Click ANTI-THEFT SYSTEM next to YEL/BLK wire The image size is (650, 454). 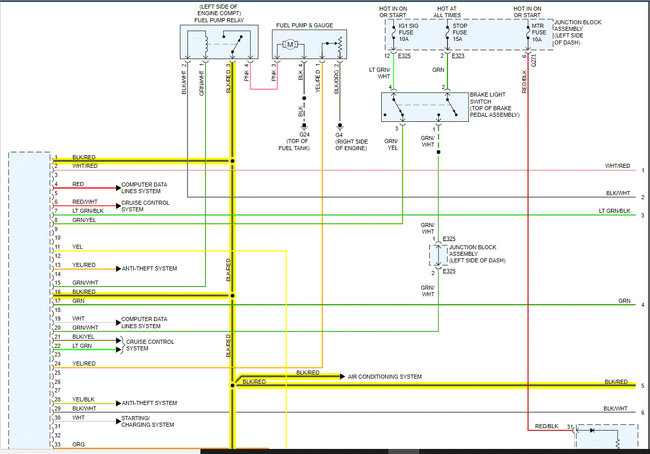click(x=149, y=403)
